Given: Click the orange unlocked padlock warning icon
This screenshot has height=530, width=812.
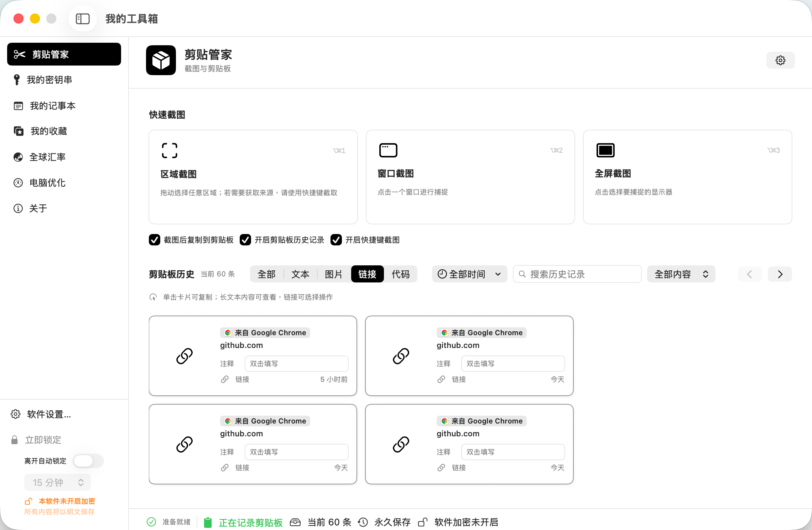Looking at the screenshot, I should pyautogui.click(x=28, y=501).
